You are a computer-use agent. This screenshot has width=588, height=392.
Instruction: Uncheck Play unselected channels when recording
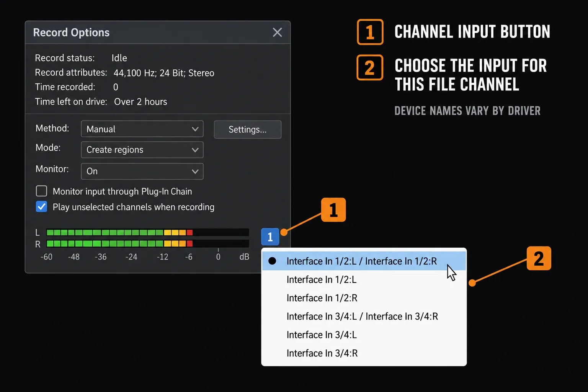[41, 207]
